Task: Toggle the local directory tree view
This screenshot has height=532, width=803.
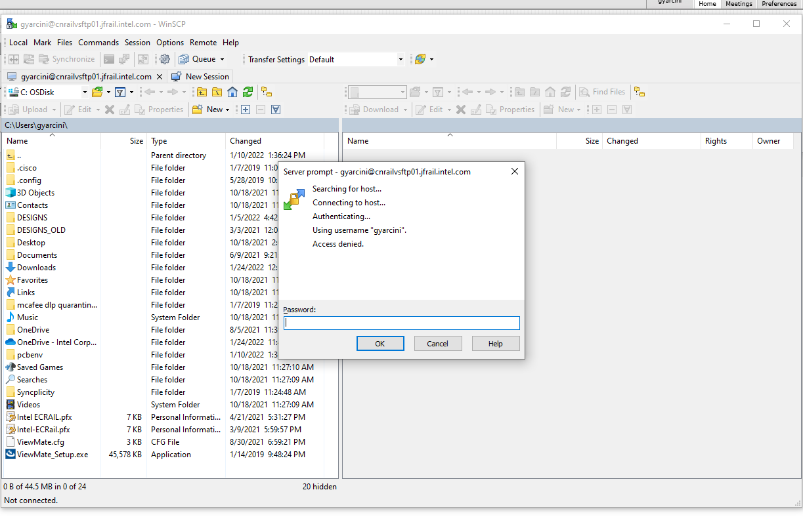Action: tap(267, 92)
